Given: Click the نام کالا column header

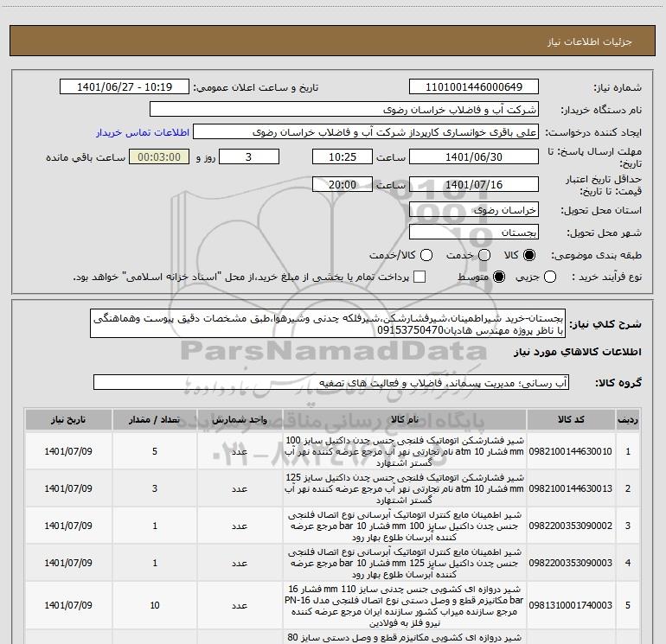Looking at the screenshot, I should point(405,420).
